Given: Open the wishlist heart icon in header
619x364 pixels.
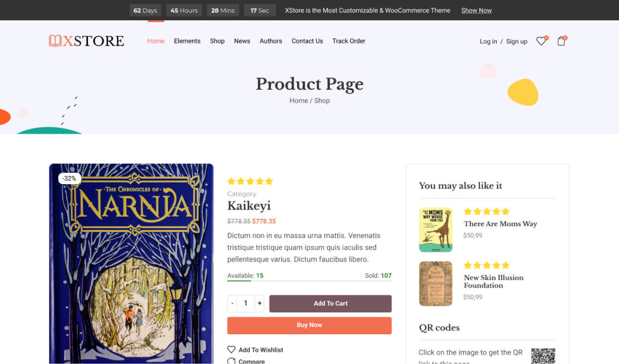Looking at the screenshot, I should [x=541, y=41].
